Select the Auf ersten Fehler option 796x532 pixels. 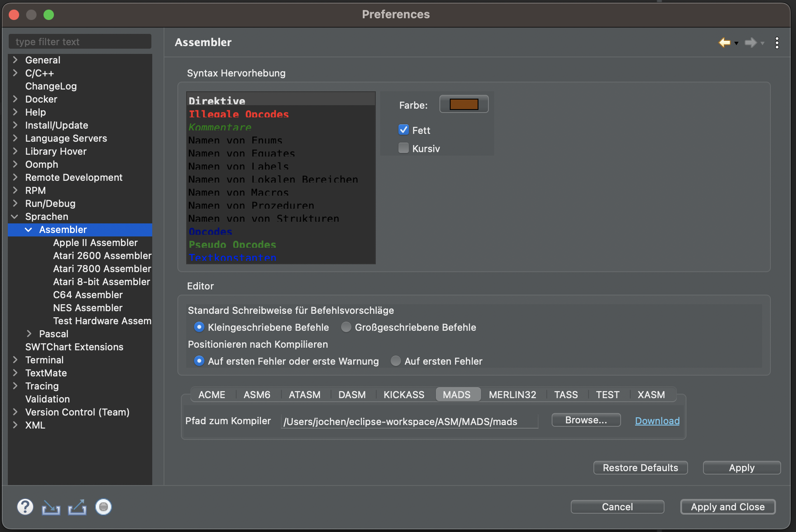(396, 361)
